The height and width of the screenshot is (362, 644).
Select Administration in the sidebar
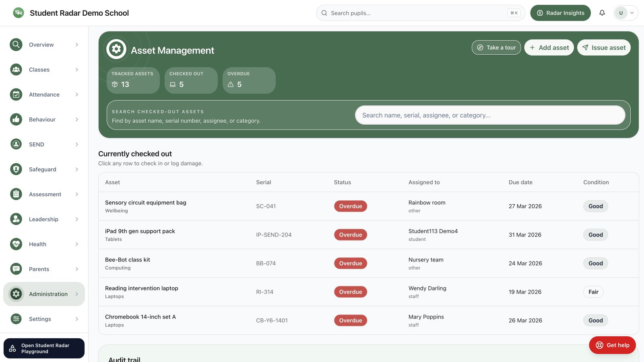(44, 294)
